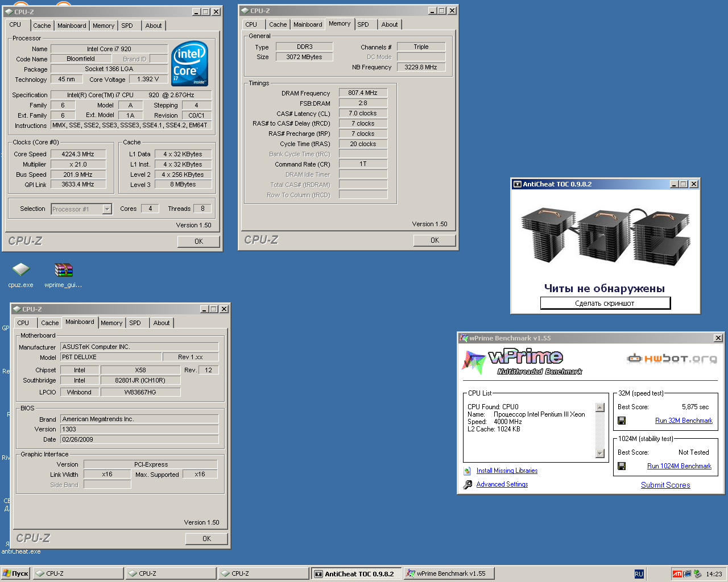Click the taskbar clock showing 14:23
Viewport: 728px width, 582px height.
714,574
